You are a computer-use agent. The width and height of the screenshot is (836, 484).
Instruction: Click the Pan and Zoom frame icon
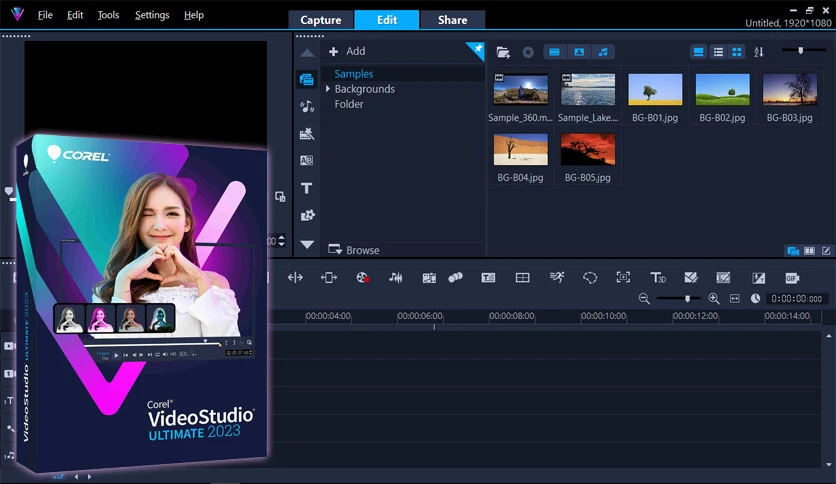(x=623, y=277)
